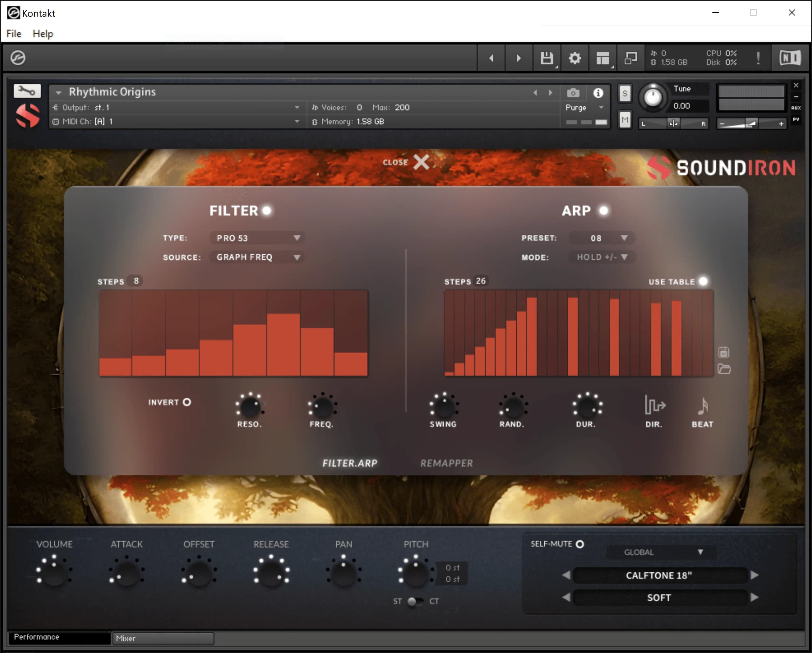Click the BEAT note icon
The image size is (812, 653).
pyautogui.click(x=702, y=406)
